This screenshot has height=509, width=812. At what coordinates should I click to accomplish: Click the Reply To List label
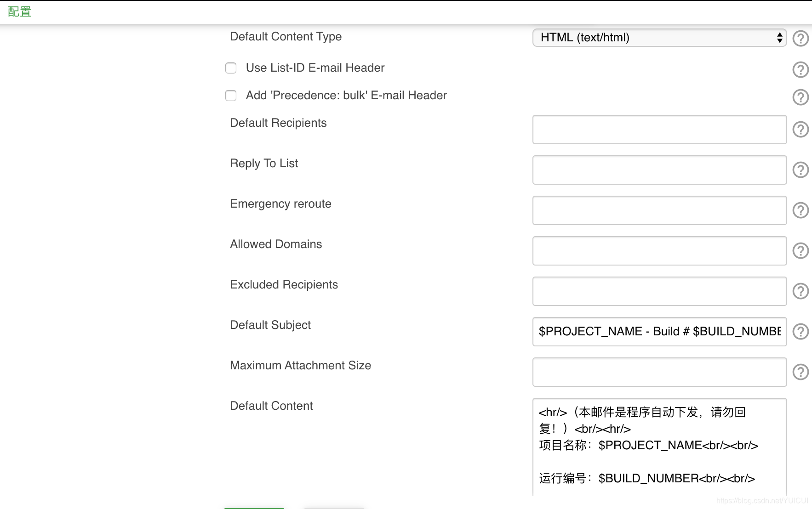[x=264, y=164]
